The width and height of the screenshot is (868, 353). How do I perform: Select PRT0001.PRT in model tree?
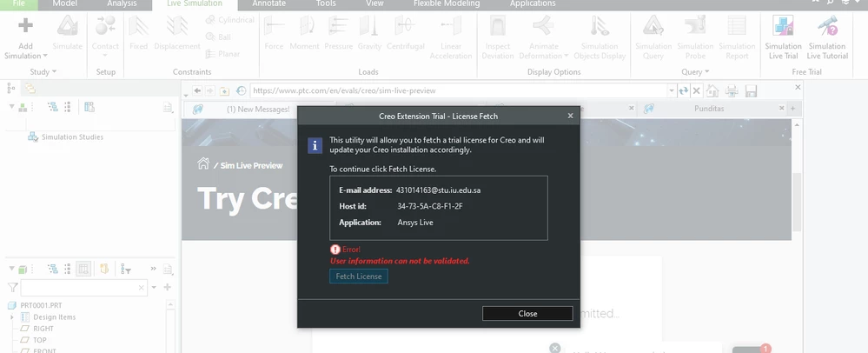[36, 305]
